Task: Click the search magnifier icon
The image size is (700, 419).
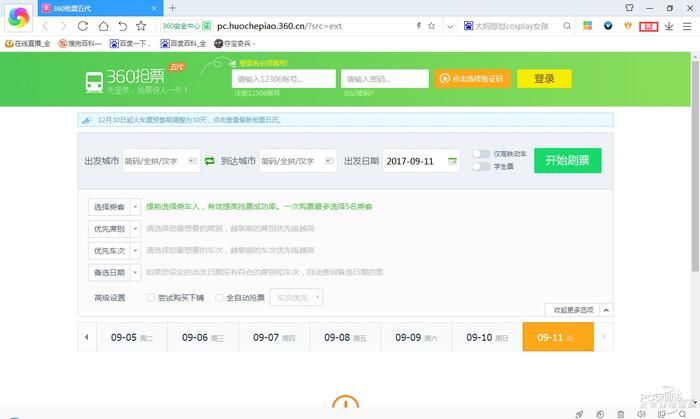Action: pyautogui.click(x=567, y=26)
